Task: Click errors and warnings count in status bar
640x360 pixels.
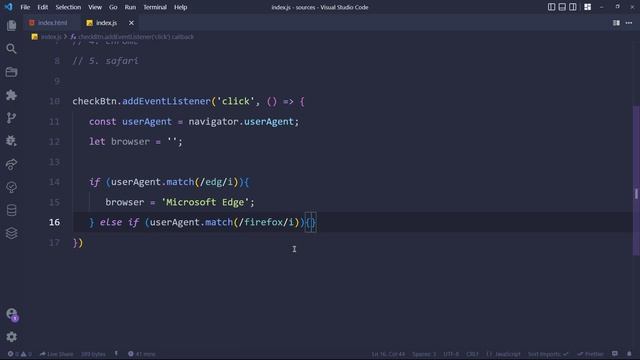Action: [19, 354]
